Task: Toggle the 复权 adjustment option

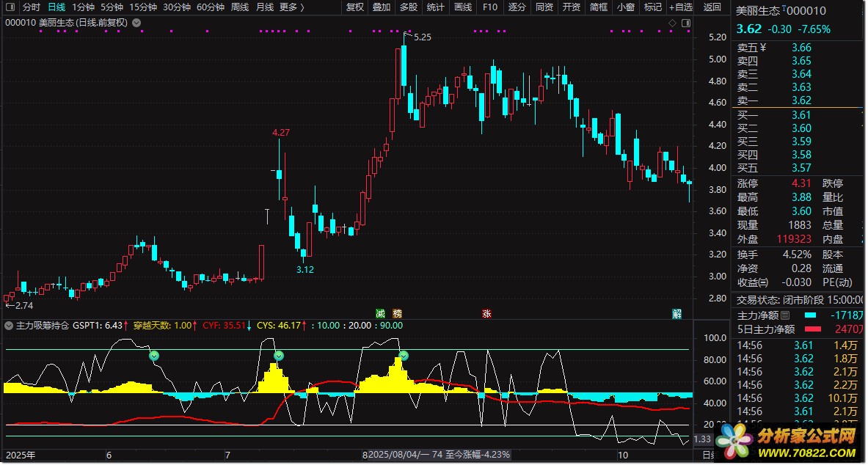Action: [354, 7]
